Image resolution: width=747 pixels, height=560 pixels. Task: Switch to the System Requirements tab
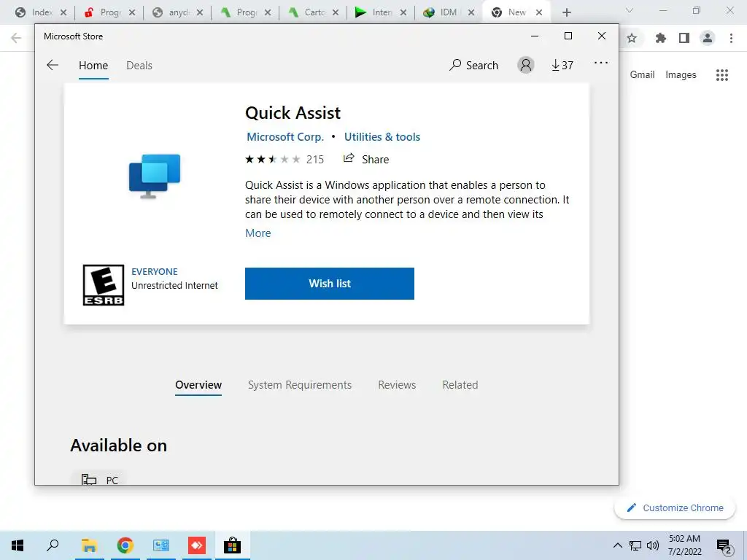coord(300,385)
